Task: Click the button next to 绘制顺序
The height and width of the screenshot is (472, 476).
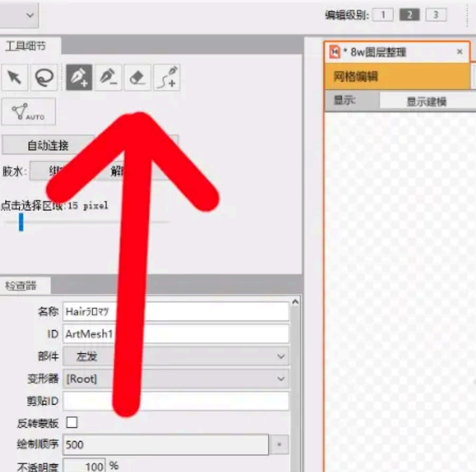Action: point(279,445)
